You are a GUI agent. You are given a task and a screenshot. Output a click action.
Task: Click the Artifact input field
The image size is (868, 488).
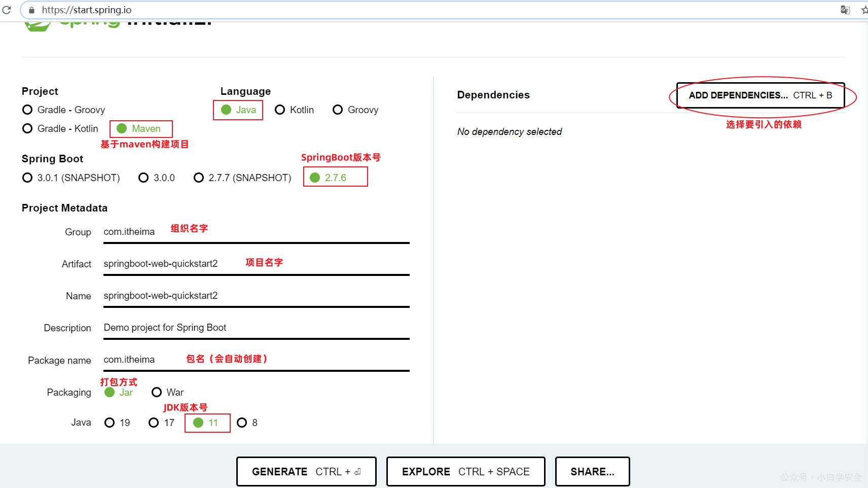[x=257, y=264]
